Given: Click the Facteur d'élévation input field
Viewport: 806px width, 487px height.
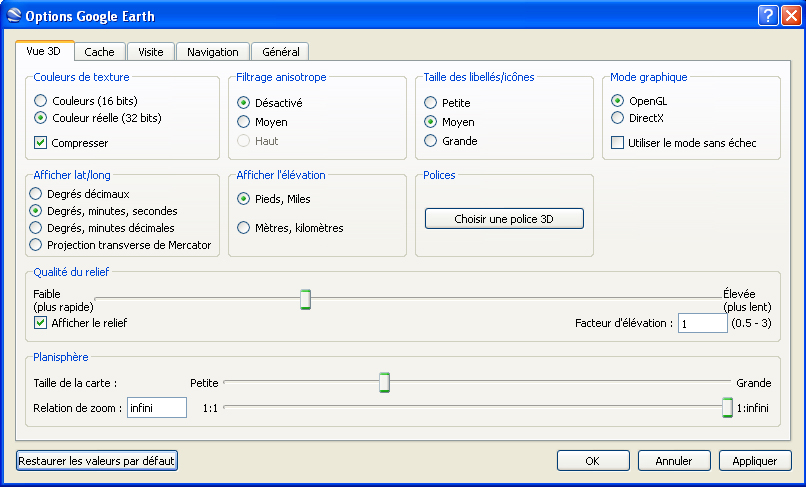Looking at the screenshot, I should pos(703,323).
